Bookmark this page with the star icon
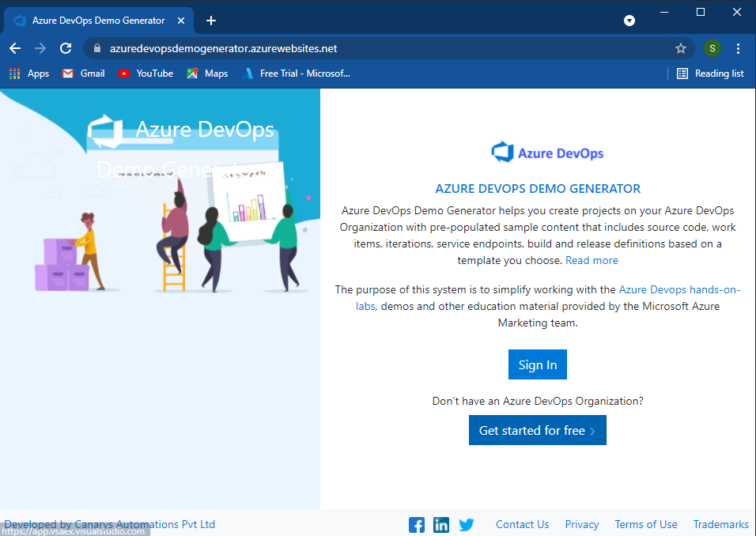Screen dimensions: 756x536 pos(681,47)
